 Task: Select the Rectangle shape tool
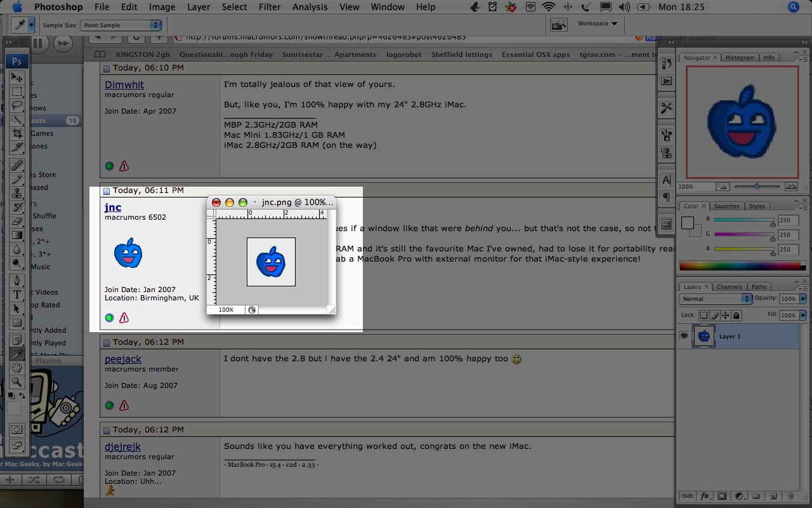(17, 323)
